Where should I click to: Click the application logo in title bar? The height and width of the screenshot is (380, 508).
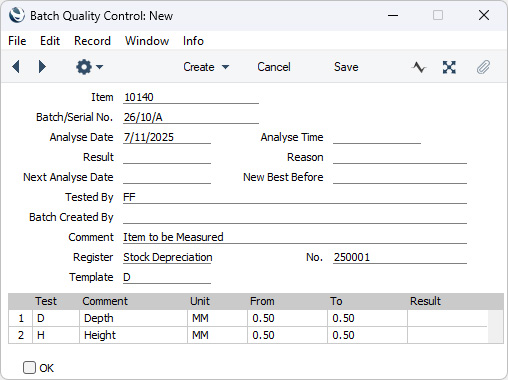17,15
